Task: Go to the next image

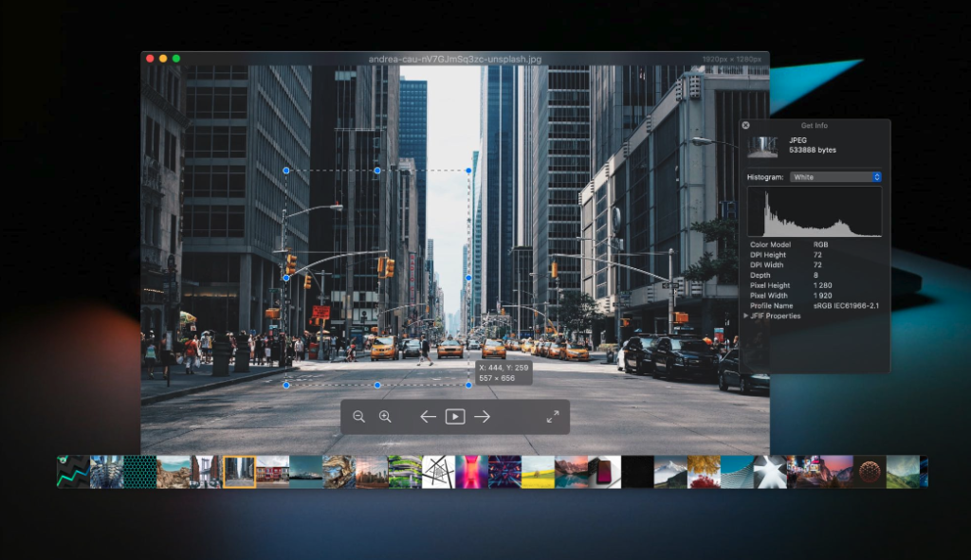Action: pyautogui.click(x=483, y=416)
